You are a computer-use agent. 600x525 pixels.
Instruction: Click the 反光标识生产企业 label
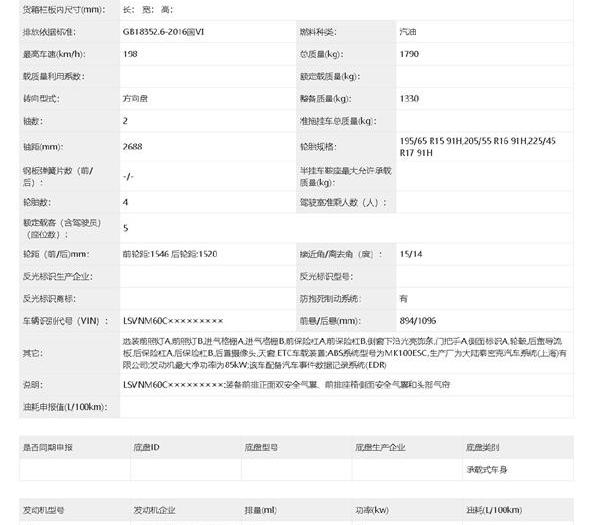(58, 277)
